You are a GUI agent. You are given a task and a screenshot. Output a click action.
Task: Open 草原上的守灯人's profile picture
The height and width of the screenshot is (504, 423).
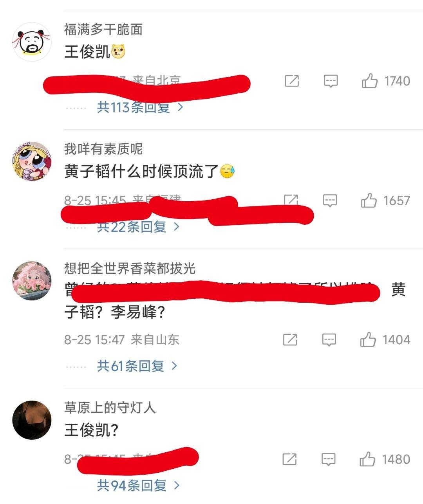(x=32, y=420)
